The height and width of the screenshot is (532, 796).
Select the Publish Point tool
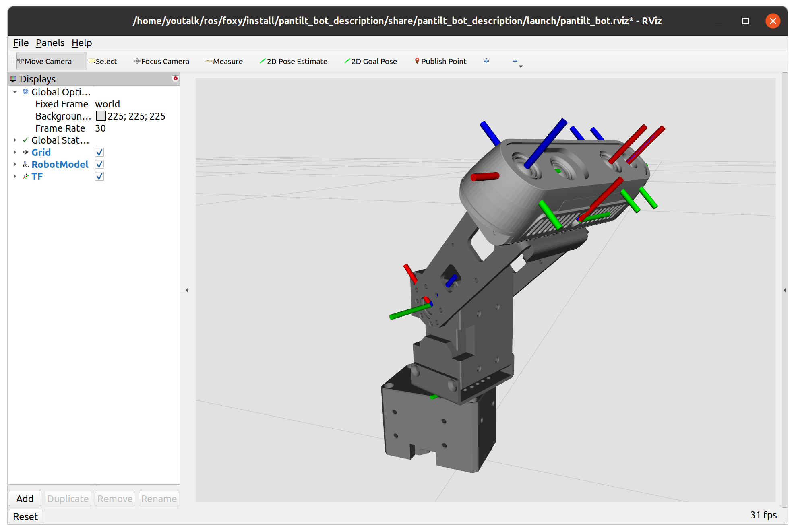tap(440, 61)
